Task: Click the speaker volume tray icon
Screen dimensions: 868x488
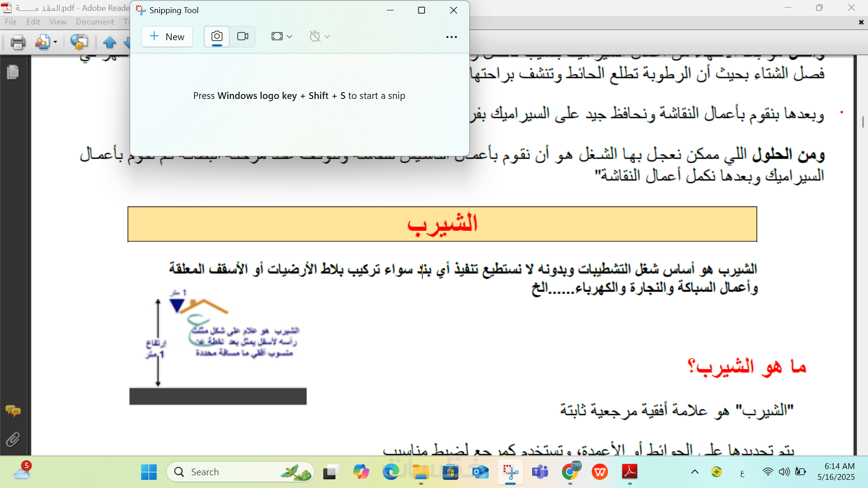Action: tap(784, 472)
